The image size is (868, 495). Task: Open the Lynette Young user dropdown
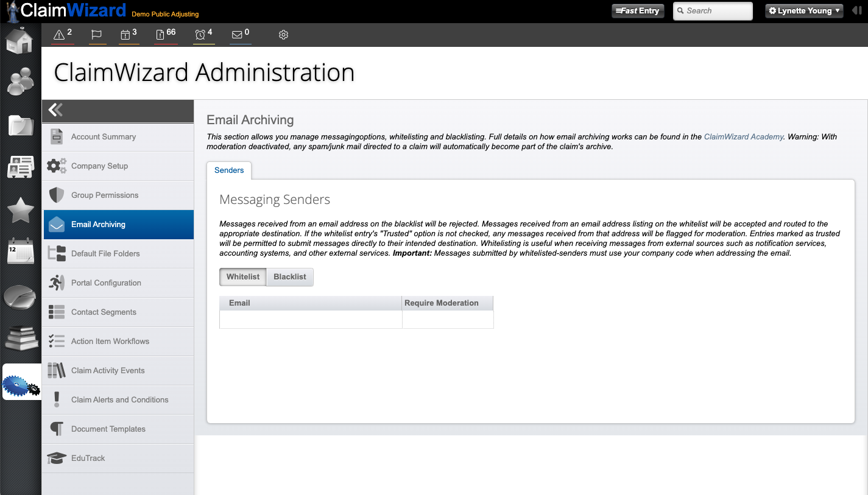click(804, 11)
